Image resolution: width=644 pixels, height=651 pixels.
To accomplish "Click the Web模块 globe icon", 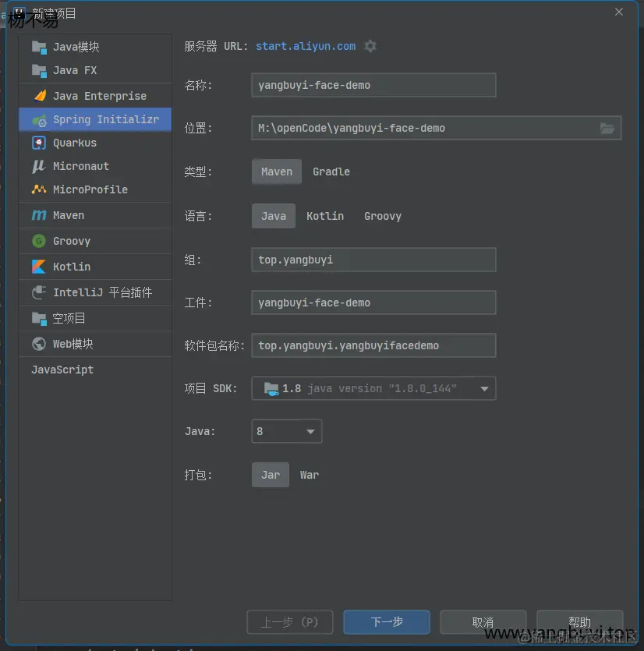I will [39, 344].
